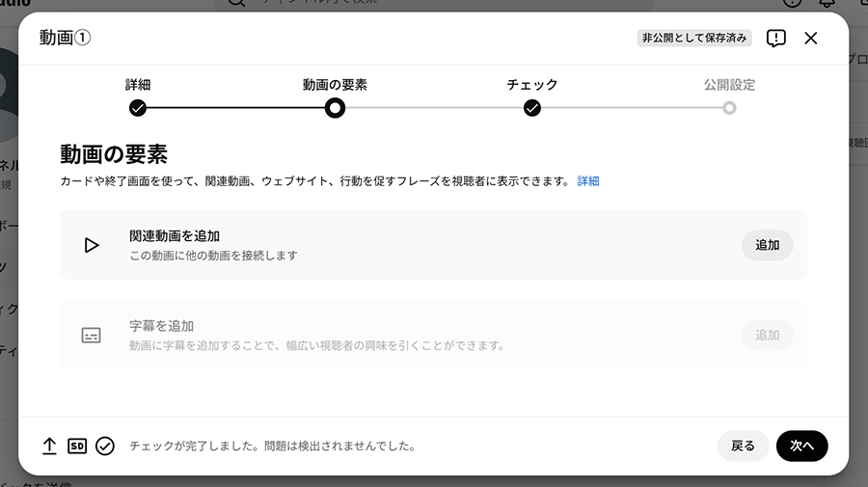
Task: Click the SD processing status icon
Action: [77, 446]
